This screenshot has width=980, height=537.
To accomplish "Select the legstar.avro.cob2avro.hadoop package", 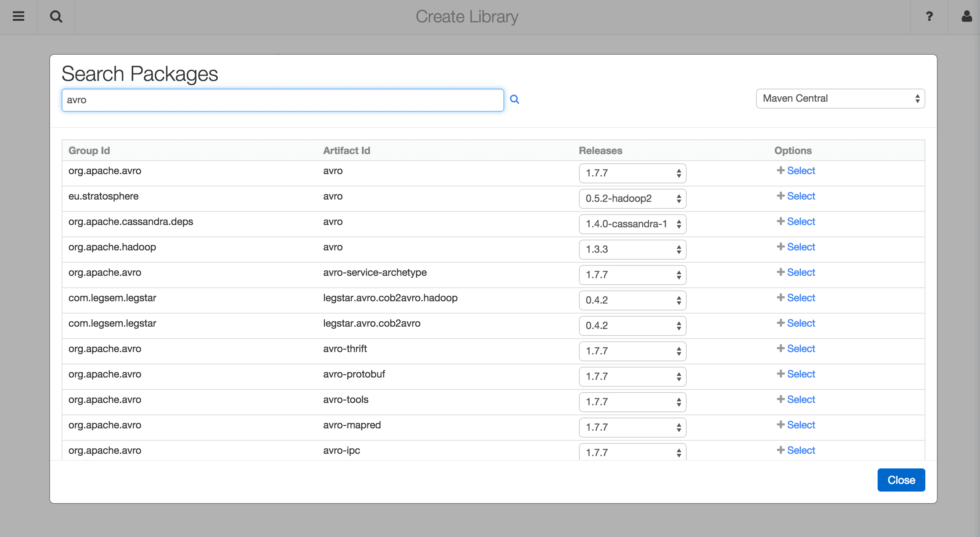I will 801,298.
